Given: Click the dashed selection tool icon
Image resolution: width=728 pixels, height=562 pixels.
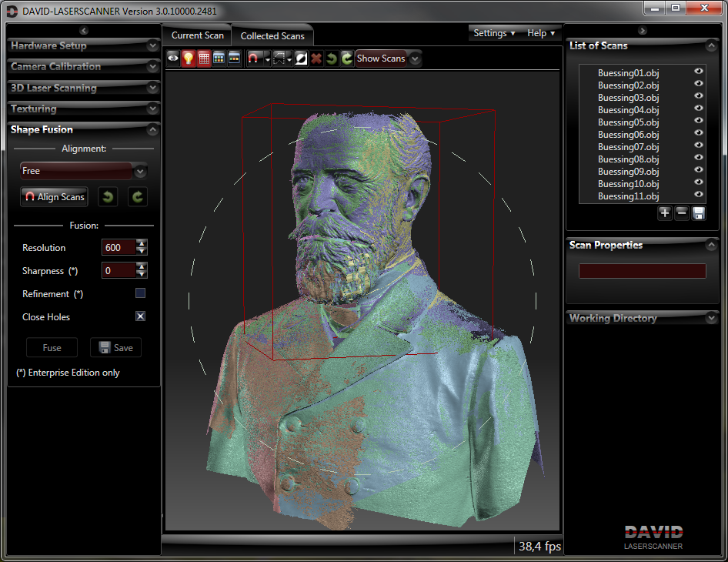Looking at the screenshot, I should tap(279, 59).
